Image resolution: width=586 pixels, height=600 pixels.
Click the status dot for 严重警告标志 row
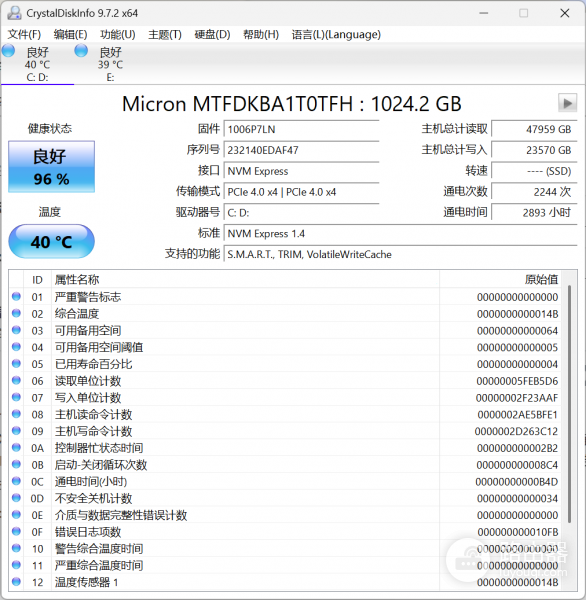tap(16, 297)
